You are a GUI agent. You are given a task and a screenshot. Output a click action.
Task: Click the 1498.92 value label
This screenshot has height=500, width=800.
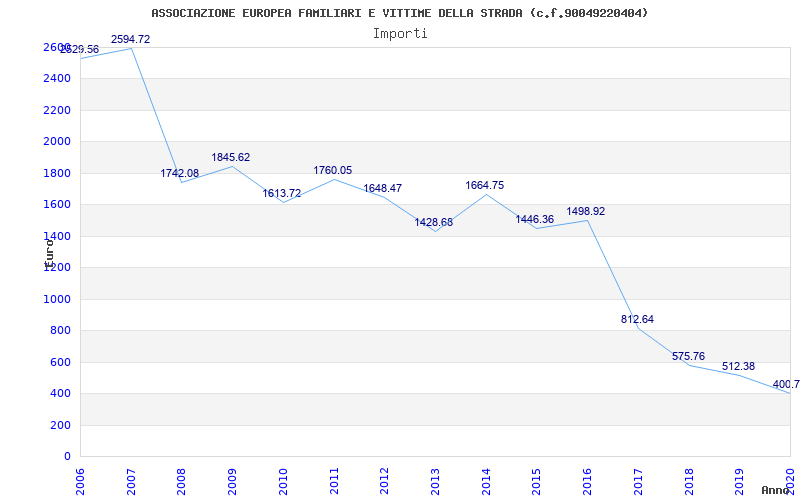pyautogui.click(x=586, y=211)
